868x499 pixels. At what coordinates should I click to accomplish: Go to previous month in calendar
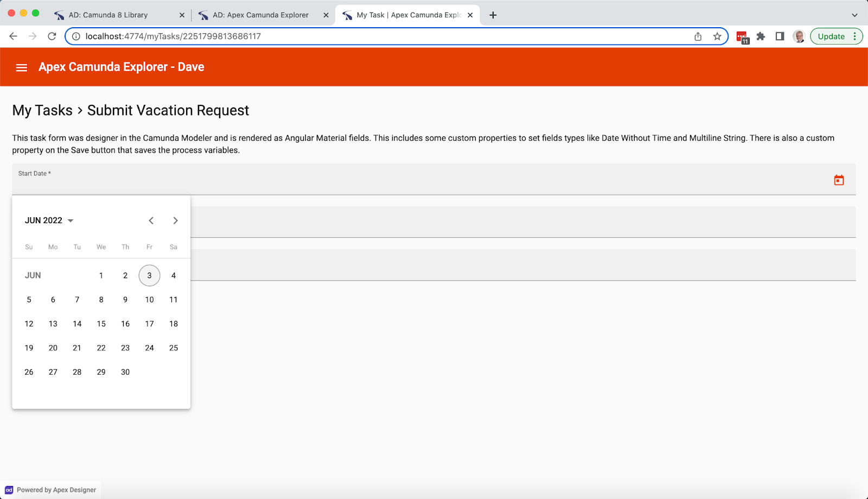151,220
